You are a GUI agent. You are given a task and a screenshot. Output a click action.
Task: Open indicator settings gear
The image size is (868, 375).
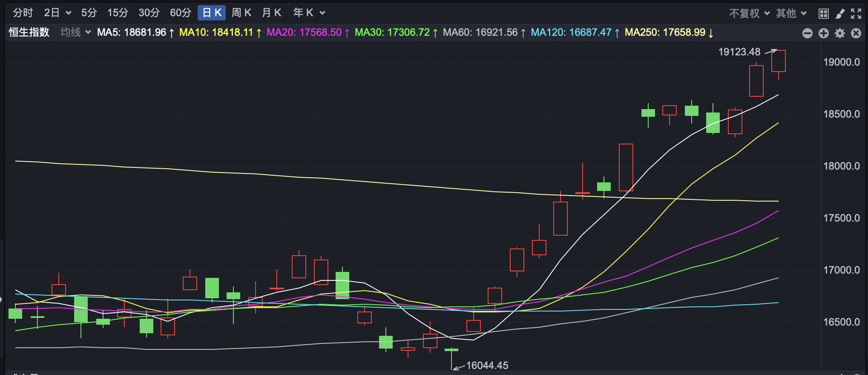[840, 33]
